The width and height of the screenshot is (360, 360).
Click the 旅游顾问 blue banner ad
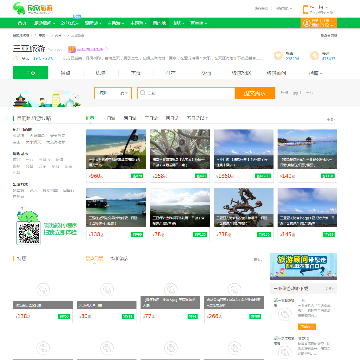click(303, 266)
